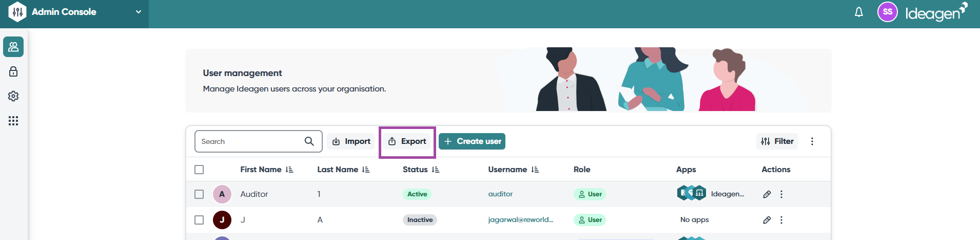Click the Auditor first name cell
980x240 pixels.
tap(254, 194)
